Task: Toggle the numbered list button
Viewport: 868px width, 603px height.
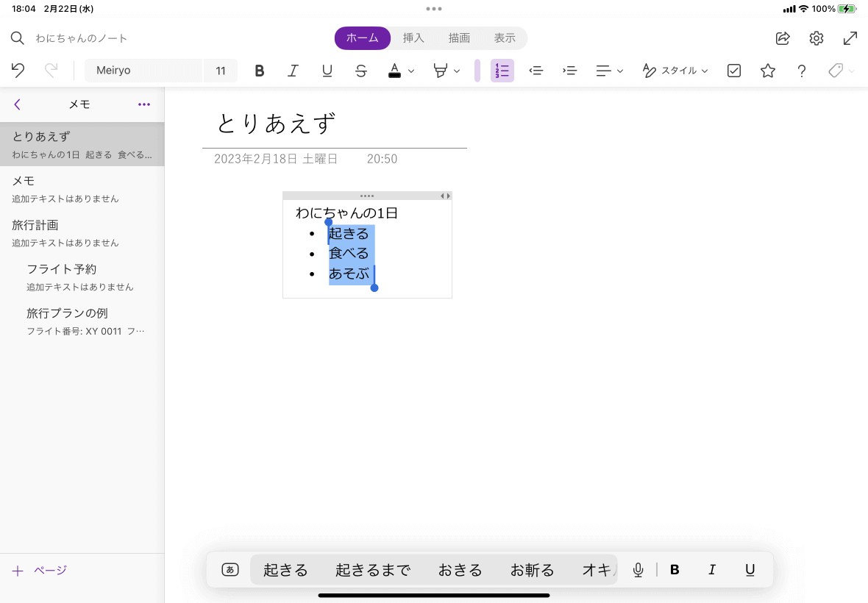Action: point(502,71)
